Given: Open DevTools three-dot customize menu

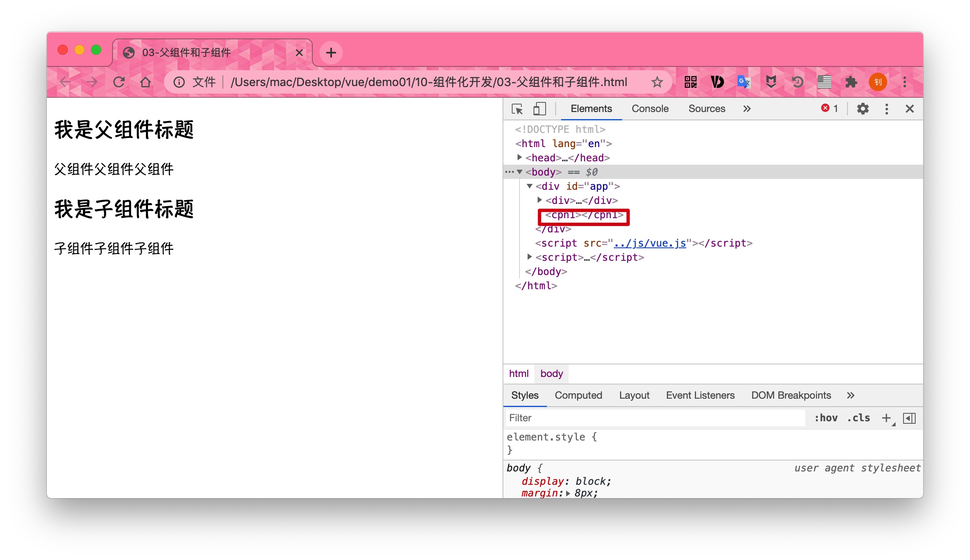Looking at the screenshot, I should (886, 109).
